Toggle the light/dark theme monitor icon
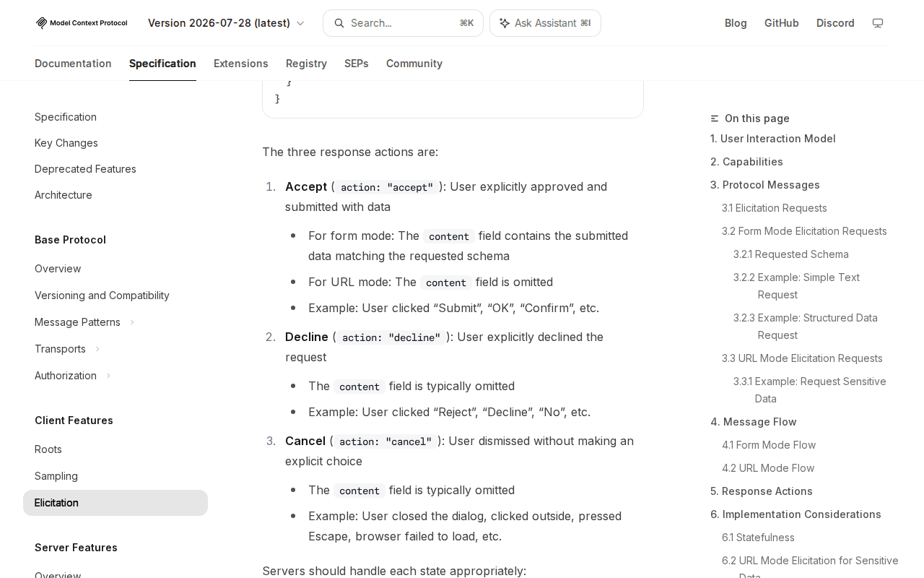 tap(878, 23)
